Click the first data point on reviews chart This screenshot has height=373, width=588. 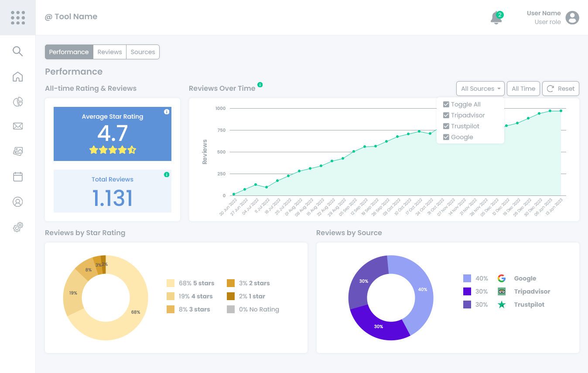click(234, 194)
